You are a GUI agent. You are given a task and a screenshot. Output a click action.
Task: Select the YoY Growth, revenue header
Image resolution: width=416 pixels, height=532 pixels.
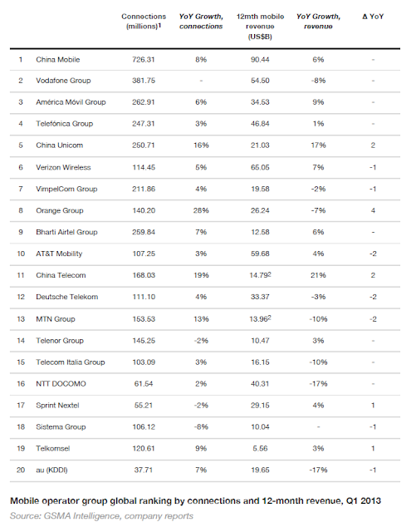[318, 22]
